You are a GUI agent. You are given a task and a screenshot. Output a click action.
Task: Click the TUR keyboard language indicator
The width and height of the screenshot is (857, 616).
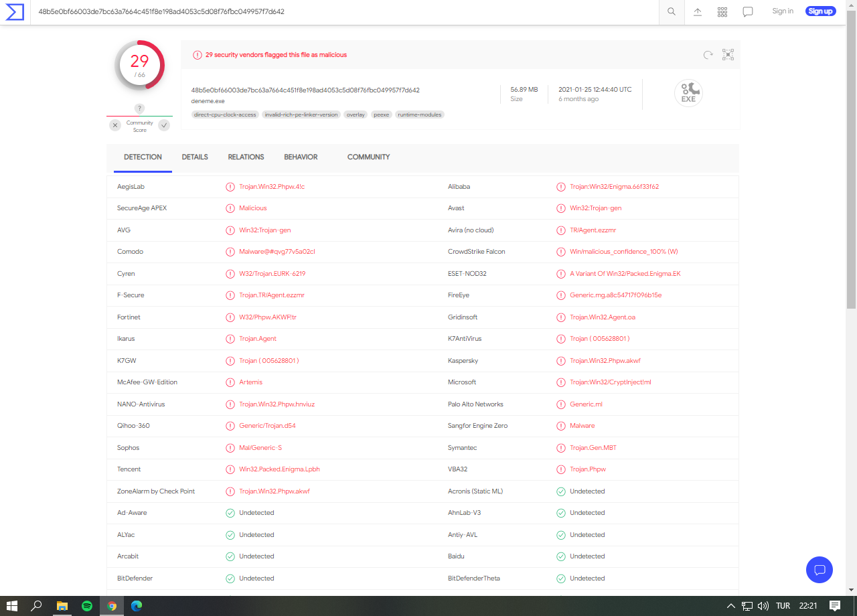(x=783, y=606)
